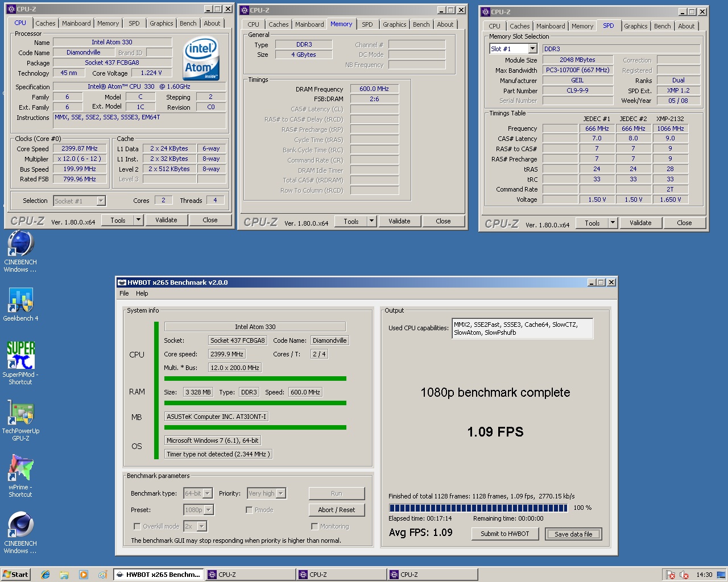Screen dimensions: 728x582
Task: Click the show desktop icon beside the clock
Action: [721, 575]
